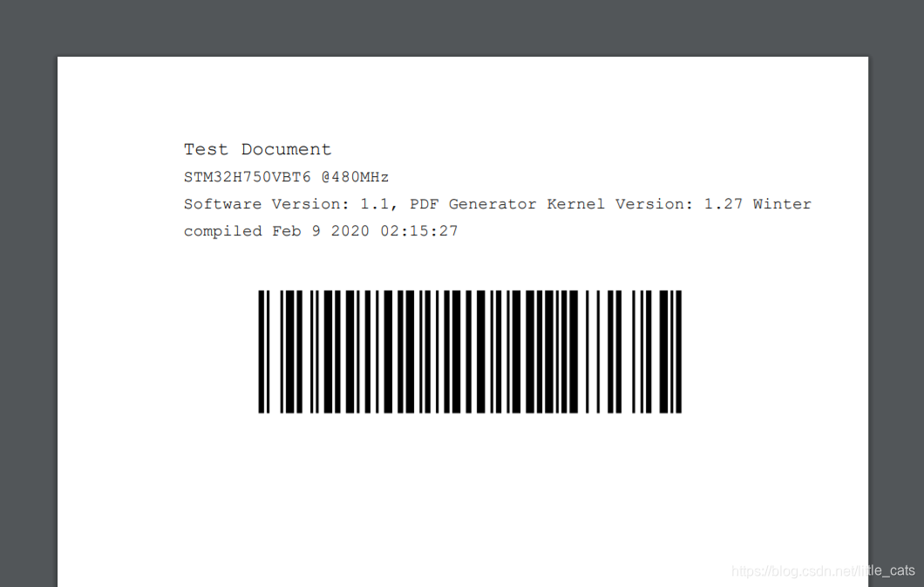Viewport: 924px width, 587px height.
Task: Click the 'Software Version: 1.1' text line
Action: click(498, 204)
